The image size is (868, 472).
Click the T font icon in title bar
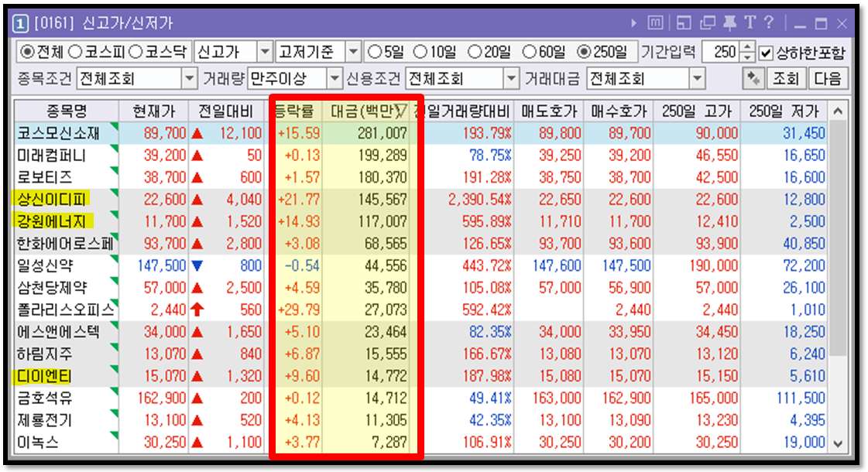(750, 22)
